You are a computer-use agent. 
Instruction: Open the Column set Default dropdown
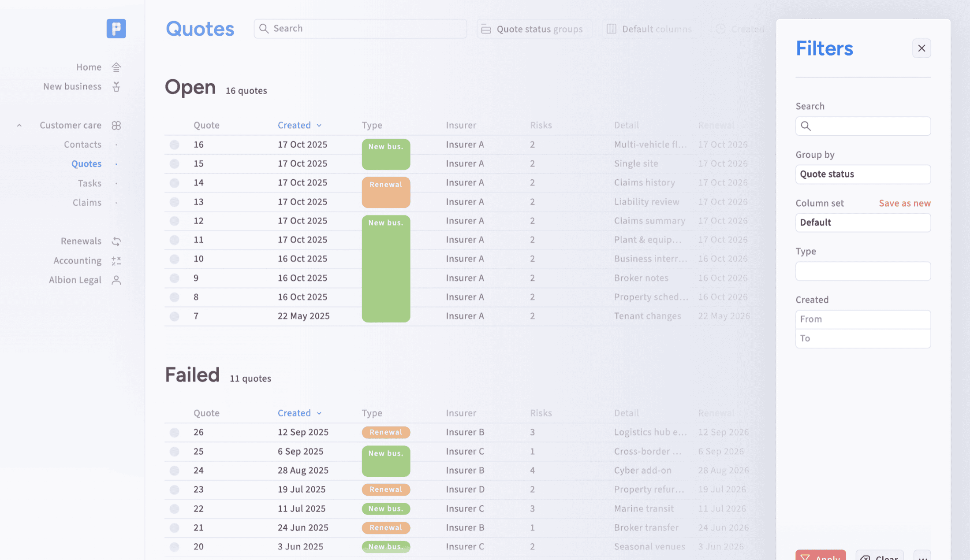point(863,223)
